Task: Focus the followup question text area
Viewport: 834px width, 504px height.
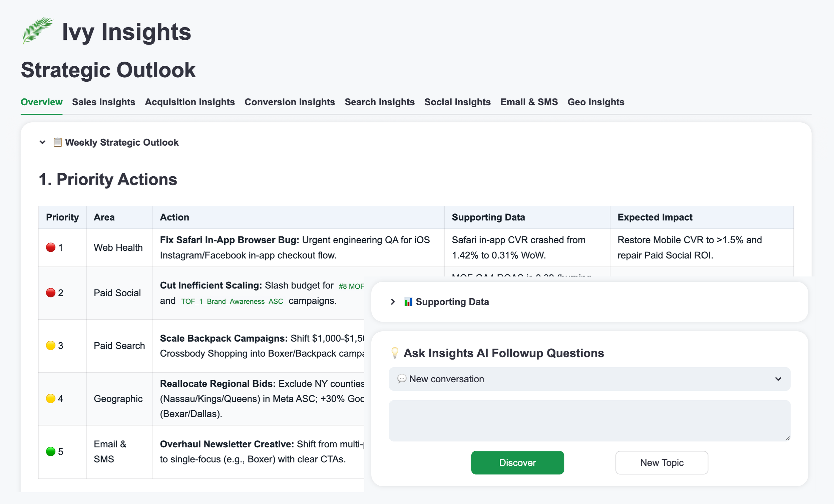Action: pos(589,421)
